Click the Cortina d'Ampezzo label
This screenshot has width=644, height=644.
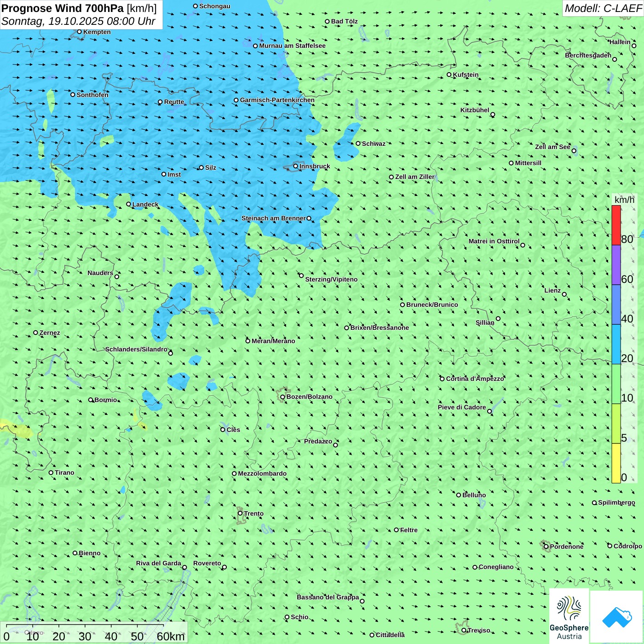click(x=475, y=379)
